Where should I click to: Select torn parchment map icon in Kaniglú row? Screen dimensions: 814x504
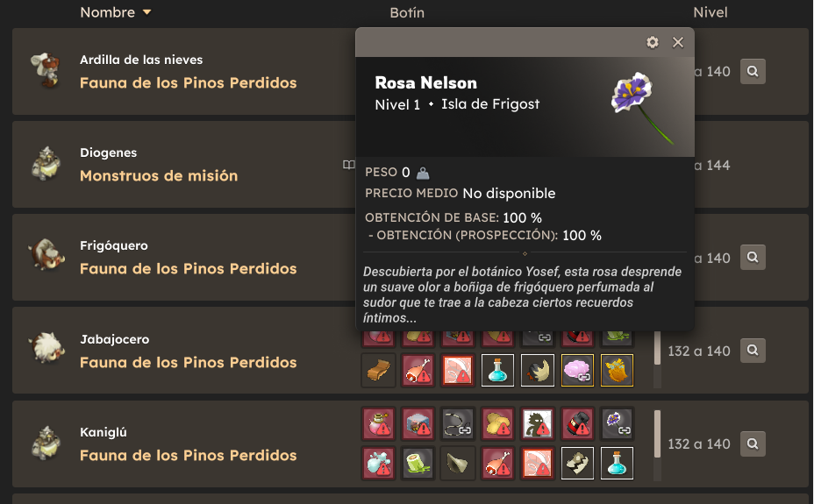pos(577,463)
